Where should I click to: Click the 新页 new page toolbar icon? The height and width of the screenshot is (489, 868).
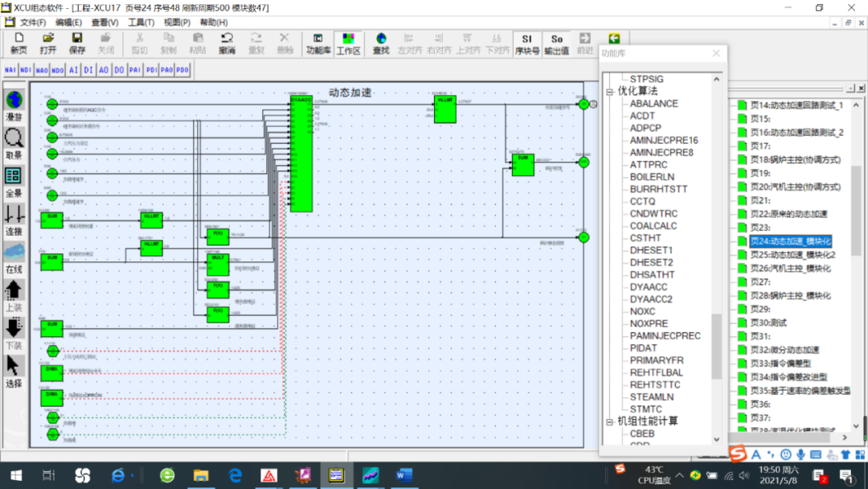point(18,43)
